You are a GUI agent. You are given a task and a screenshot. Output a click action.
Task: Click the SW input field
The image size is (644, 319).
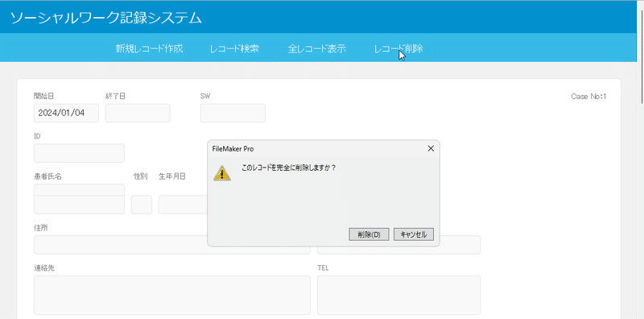pos(233,113)
